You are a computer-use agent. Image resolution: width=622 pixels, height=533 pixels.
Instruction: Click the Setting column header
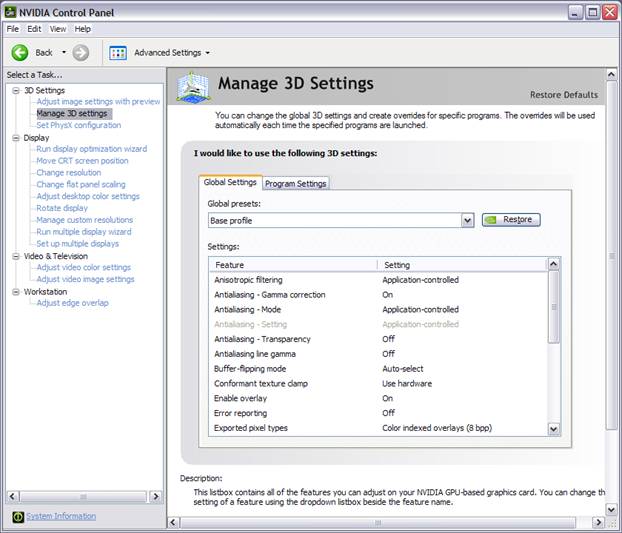click(x=462, y=265)
